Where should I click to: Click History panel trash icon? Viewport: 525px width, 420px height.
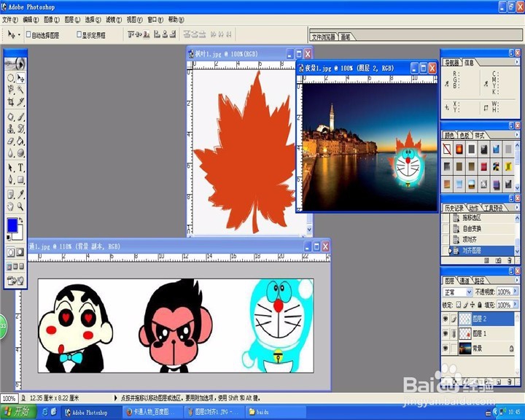510,260
